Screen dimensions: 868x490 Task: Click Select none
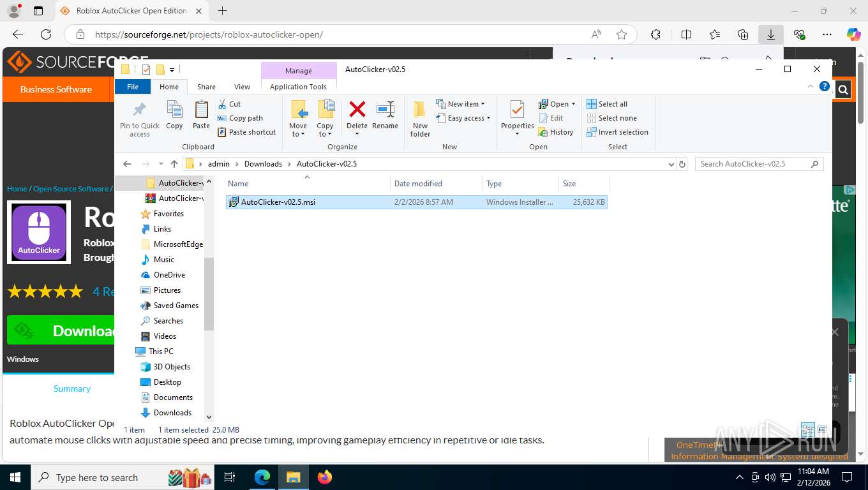(x=611, y=118)
